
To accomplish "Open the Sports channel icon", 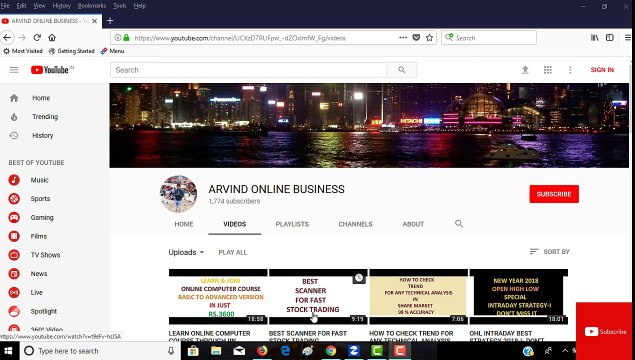I will [14, 198].
